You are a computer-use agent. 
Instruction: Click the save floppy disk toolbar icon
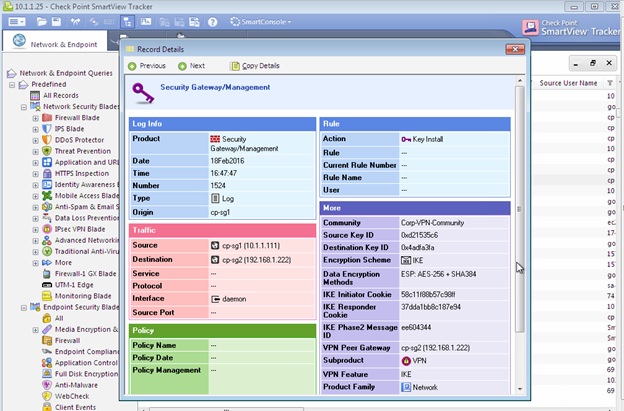[56, 21]
